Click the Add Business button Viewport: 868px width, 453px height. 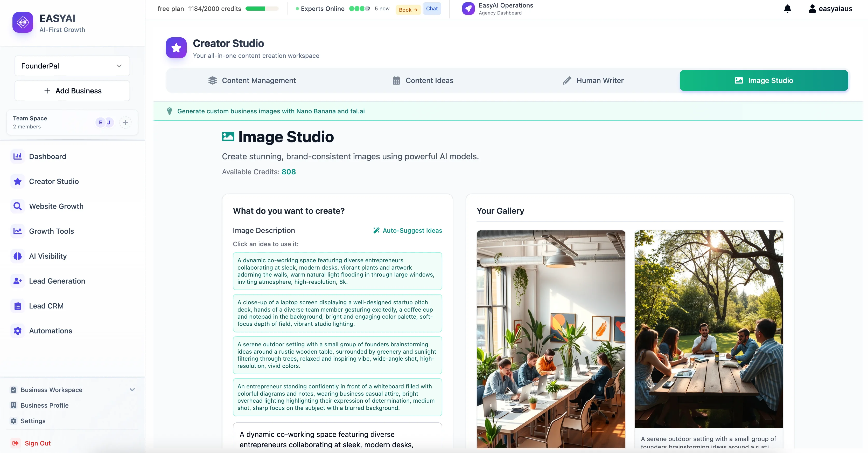72,91
